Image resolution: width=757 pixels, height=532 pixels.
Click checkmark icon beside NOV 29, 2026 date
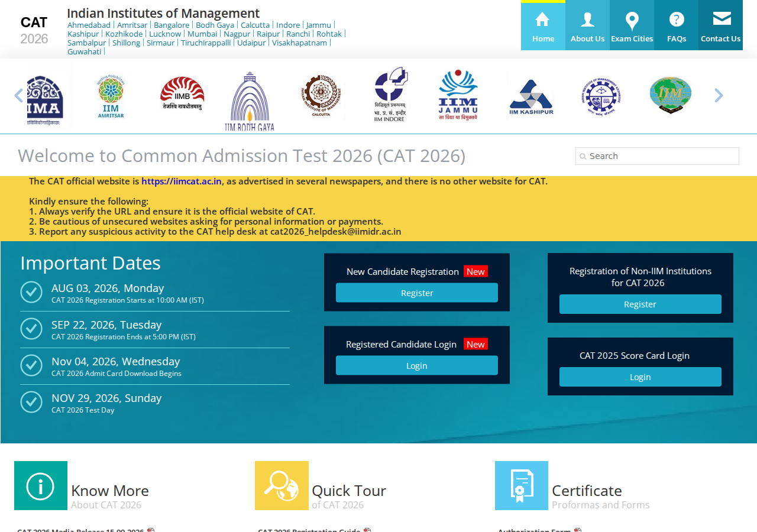[31, 402]
